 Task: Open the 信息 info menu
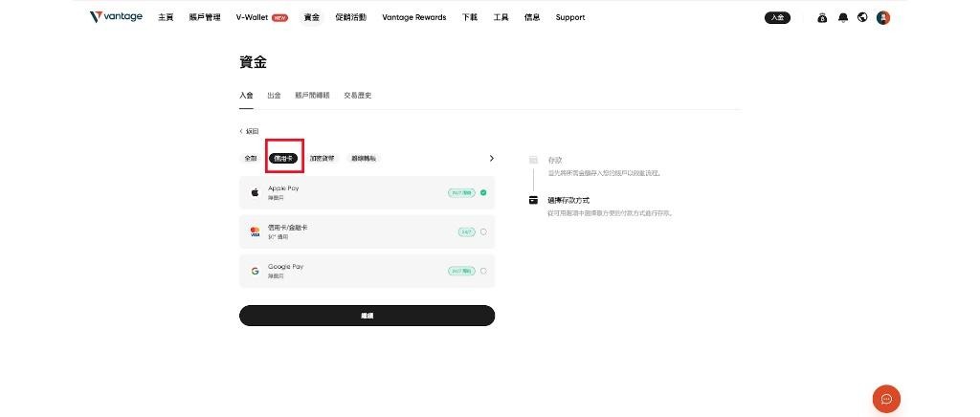tap(532, 17)
